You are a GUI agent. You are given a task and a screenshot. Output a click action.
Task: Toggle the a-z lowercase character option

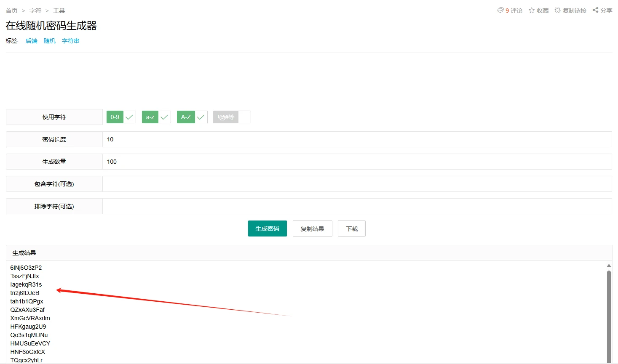tap(156, 117)
